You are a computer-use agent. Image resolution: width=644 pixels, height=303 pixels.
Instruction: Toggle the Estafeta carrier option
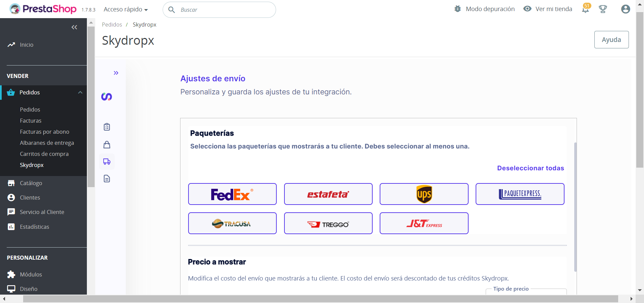point(328,194)
